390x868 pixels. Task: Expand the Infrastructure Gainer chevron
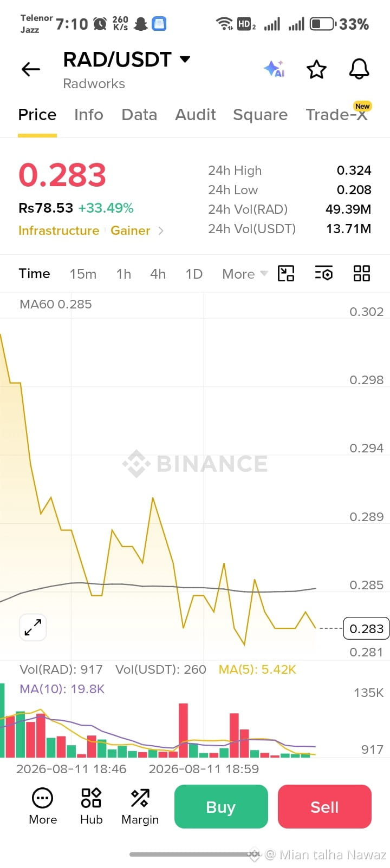tap(161, 231)
